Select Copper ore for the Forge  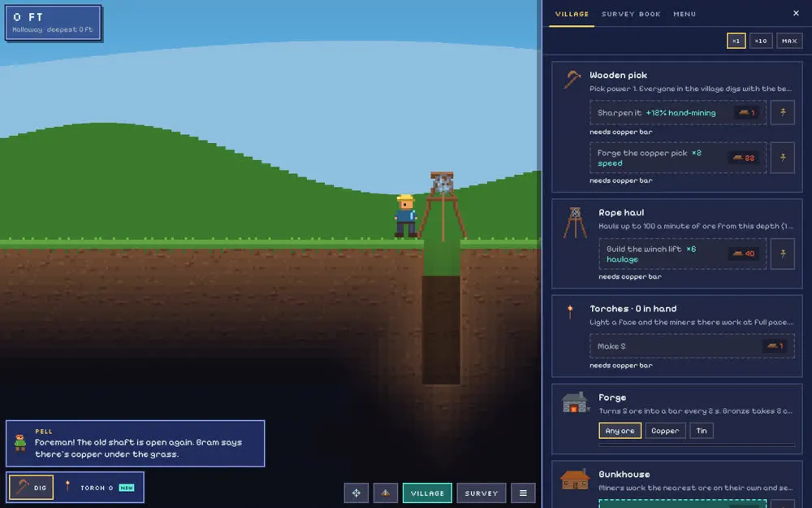pyautogui.click(x=665, y=431)
